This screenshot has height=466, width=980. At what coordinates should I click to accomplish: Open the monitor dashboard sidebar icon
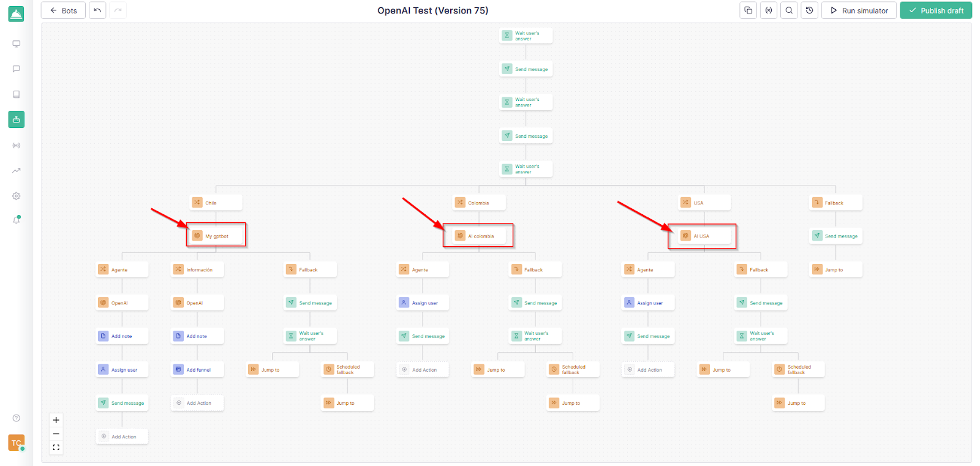(x=17, y=44)
